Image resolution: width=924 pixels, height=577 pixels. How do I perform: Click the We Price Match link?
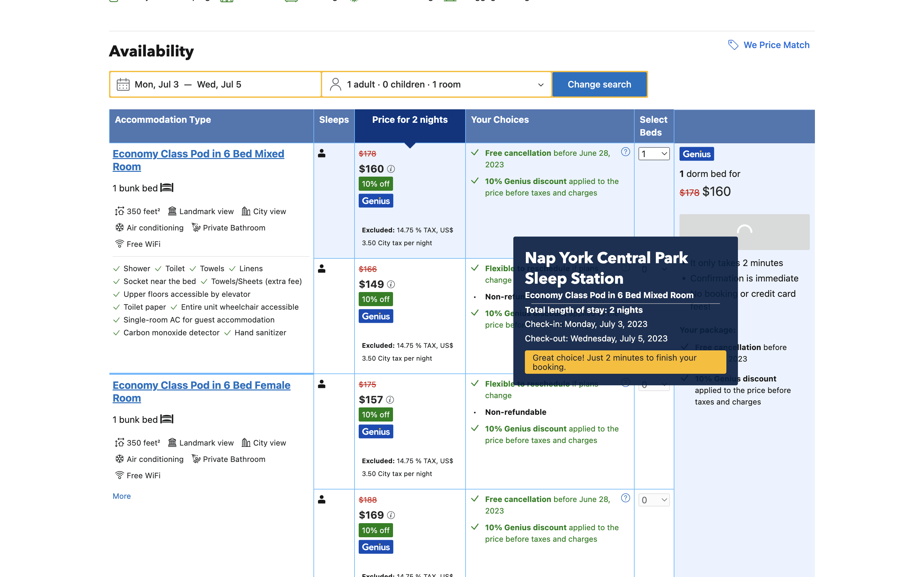776,45
